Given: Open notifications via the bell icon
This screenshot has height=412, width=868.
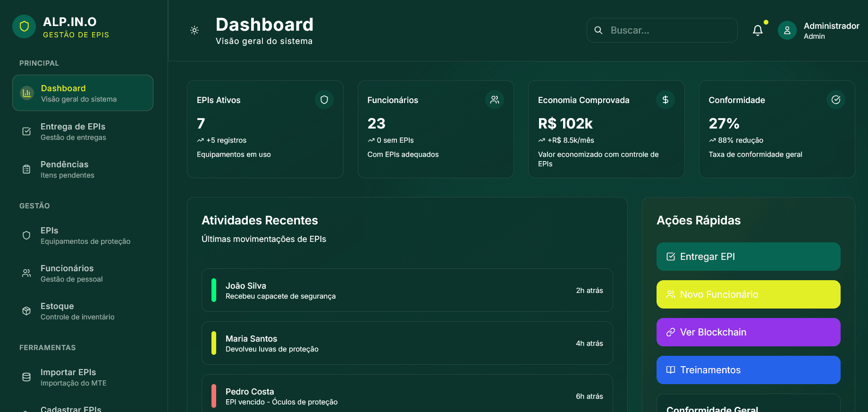Looking at the screenshot, I should pos(758,30).
